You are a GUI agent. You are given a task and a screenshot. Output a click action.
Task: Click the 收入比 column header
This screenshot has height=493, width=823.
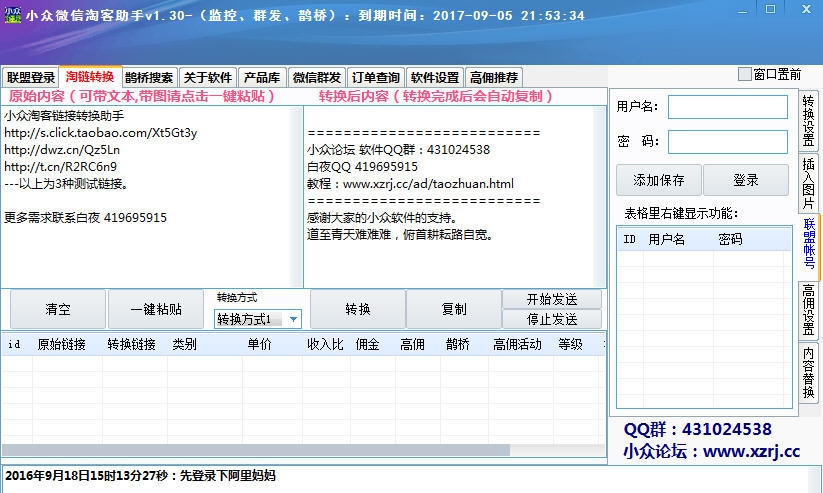(325, 344)
